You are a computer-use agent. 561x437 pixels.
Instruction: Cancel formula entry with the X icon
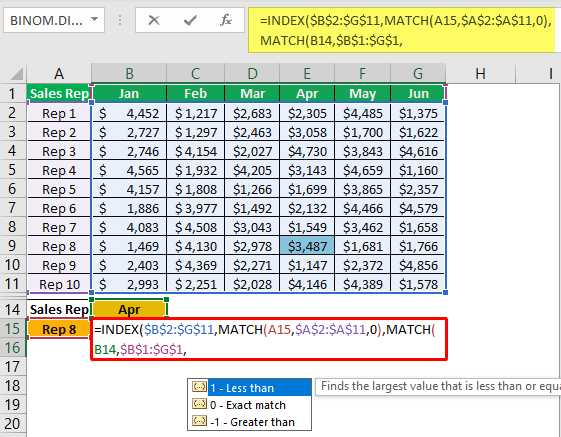tap(154, 20)
